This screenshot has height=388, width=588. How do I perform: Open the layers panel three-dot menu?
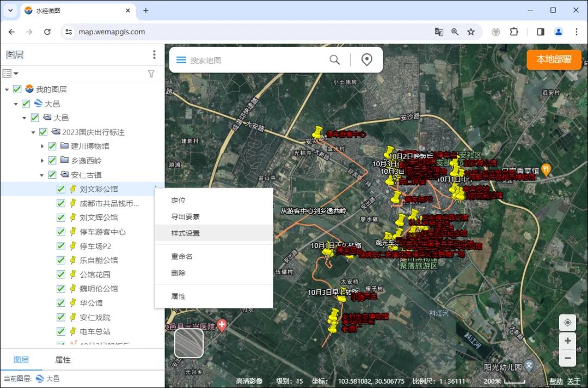point(155,55)
